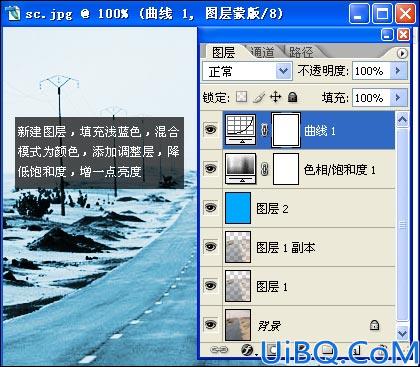Click the layer list scroll up arrow
This screenshot has height=367, width=420.
tap(402, 120)
